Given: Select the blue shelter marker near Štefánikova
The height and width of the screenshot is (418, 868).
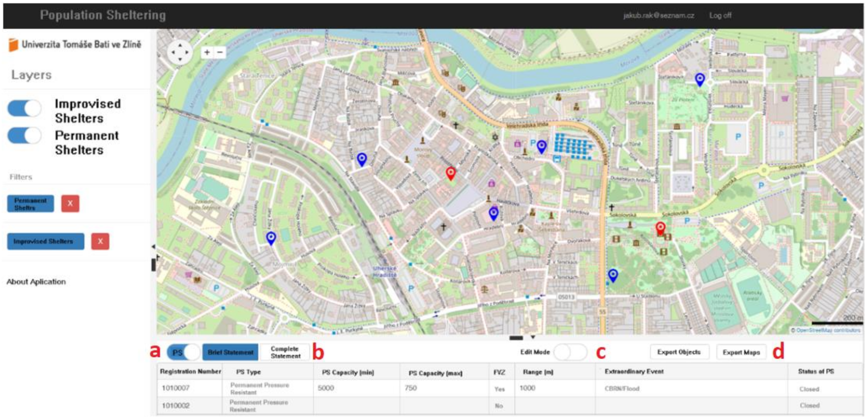Looking at the screenshot, I should coord(700,79).
